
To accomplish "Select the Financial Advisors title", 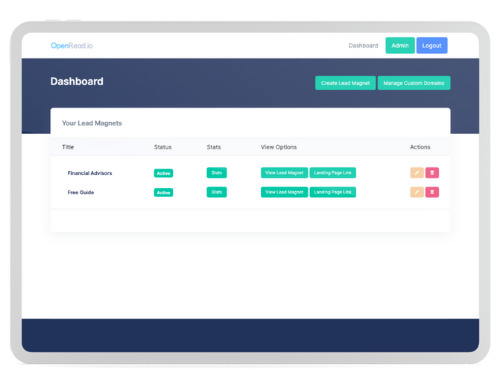I will point(90,173).
